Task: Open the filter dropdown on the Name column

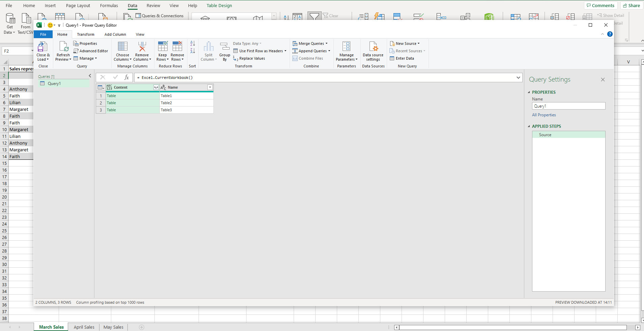Action: point(210,87)
